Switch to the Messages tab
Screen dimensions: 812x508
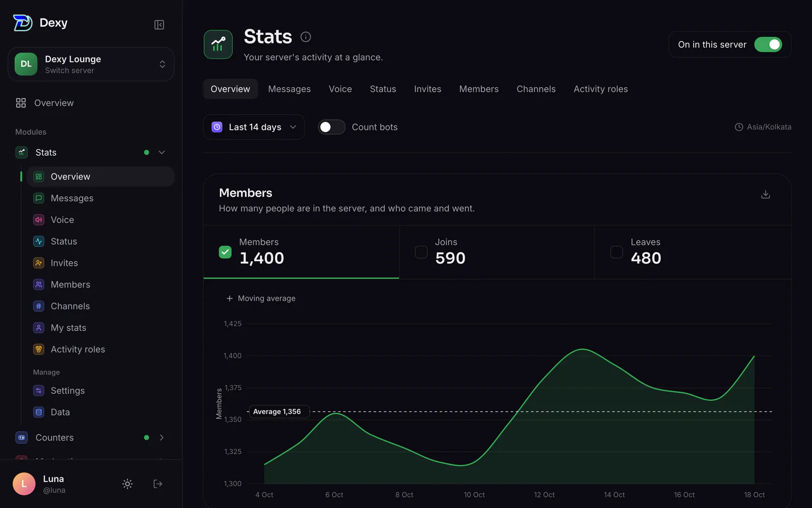pos(289,89)
